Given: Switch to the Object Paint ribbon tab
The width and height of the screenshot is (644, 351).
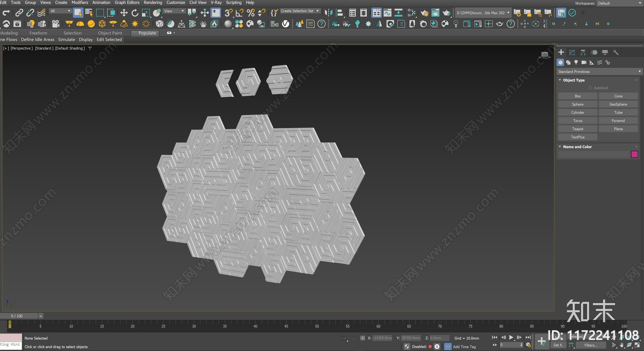Looking at the screenshot, I should pos(110,33).
